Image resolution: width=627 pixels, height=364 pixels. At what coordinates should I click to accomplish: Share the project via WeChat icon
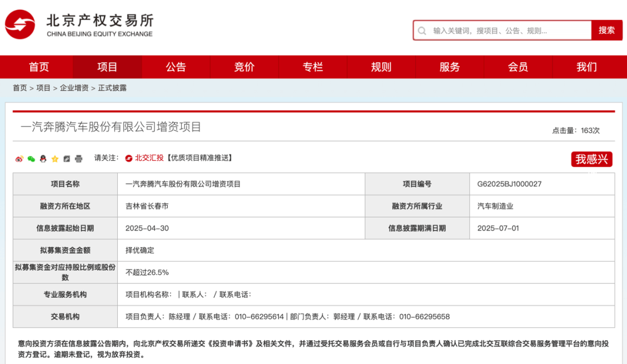pos(31,159)
